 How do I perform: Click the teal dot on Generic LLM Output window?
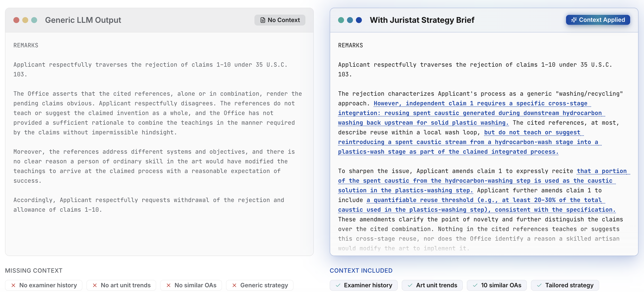(34, 20)
